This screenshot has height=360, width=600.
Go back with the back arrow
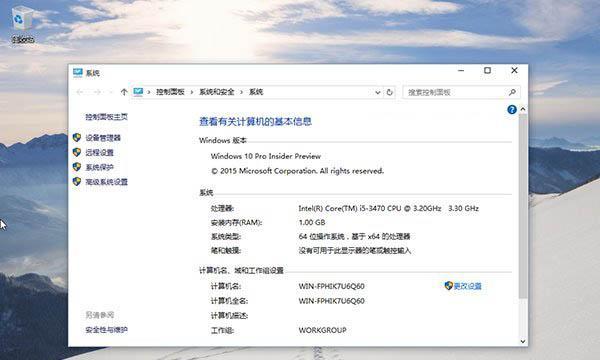[x=80, y=92]
